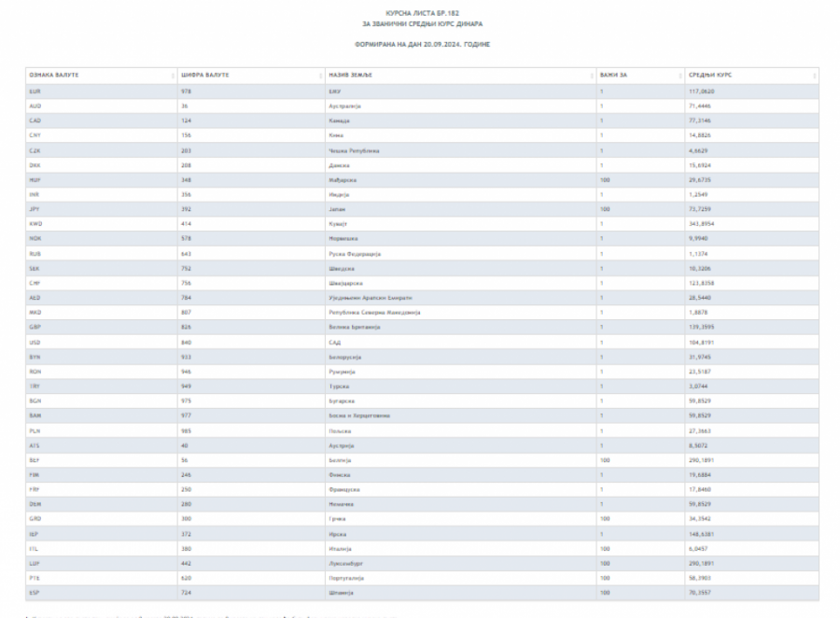Click sort arrows in ВАЖИ ЗА header
Viewport: 840px width, 618px height.
[x=679, y=75]
